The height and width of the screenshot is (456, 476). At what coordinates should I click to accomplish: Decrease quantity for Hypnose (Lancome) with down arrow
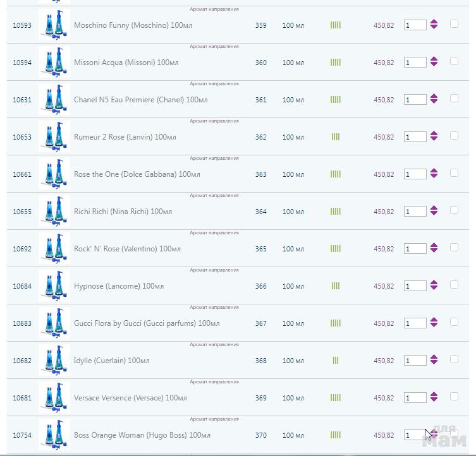[434, 289]
